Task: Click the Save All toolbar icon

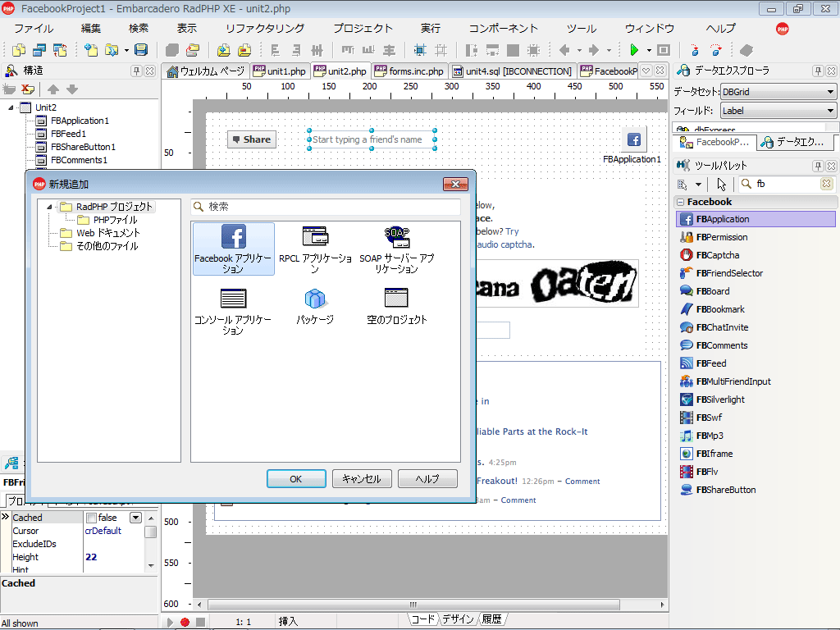Action: click(141, 50)
